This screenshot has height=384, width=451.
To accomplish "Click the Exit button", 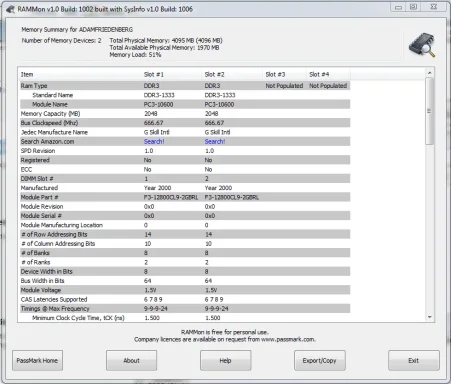I will (x=413, y=360).
